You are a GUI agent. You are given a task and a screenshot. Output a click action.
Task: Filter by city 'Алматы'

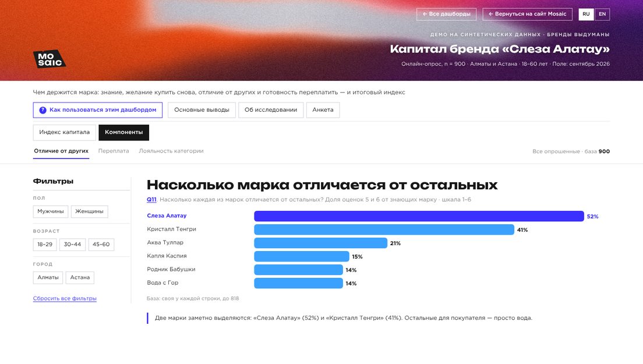[48, 277]
